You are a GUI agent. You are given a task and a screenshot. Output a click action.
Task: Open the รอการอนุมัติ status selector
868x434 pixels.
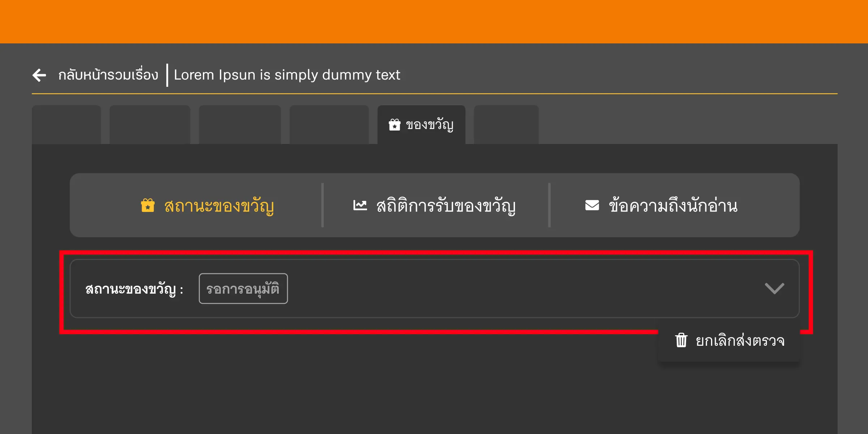[243, 288]
